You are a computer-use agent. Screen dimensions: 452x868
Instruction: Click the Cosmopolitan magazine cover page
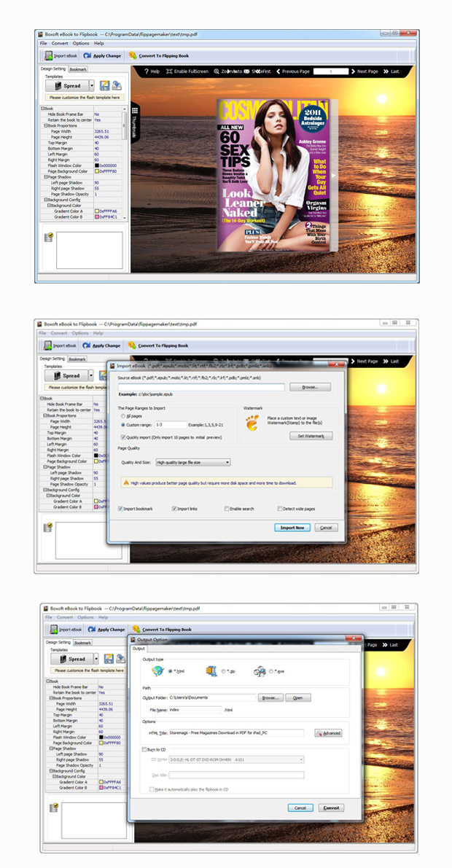(x=273, y=175)
